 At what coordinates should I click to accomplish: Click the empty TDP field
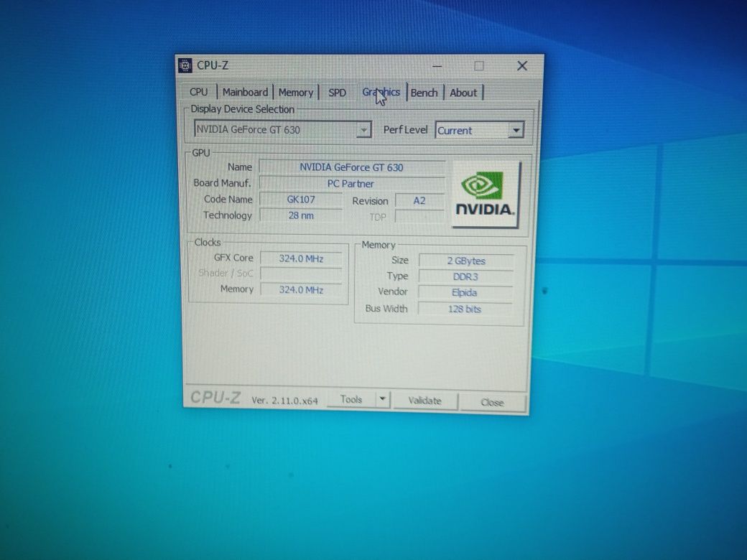tap(419, 217)
